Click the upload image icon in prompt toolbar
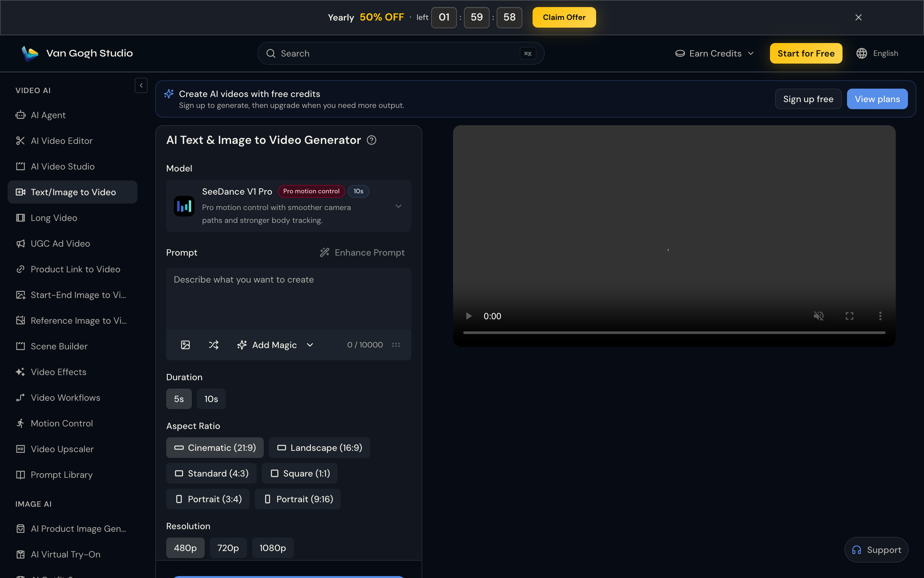This screenshot has height=578, width=924. pyautogui.click(x=185, y=345)
